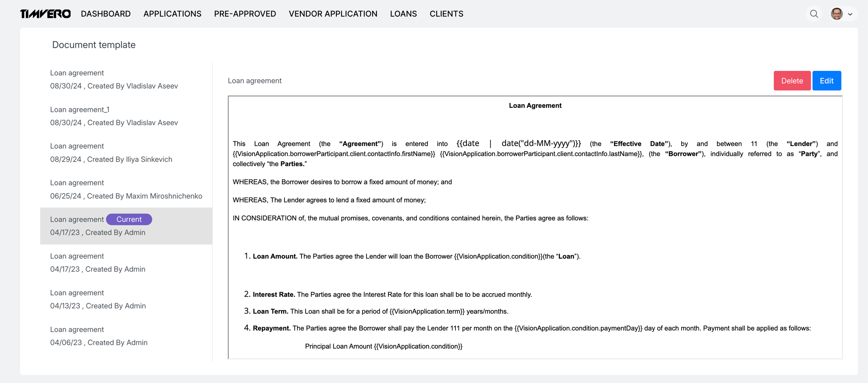Open the Loans section
868x383 pixels.
(403, 14)
